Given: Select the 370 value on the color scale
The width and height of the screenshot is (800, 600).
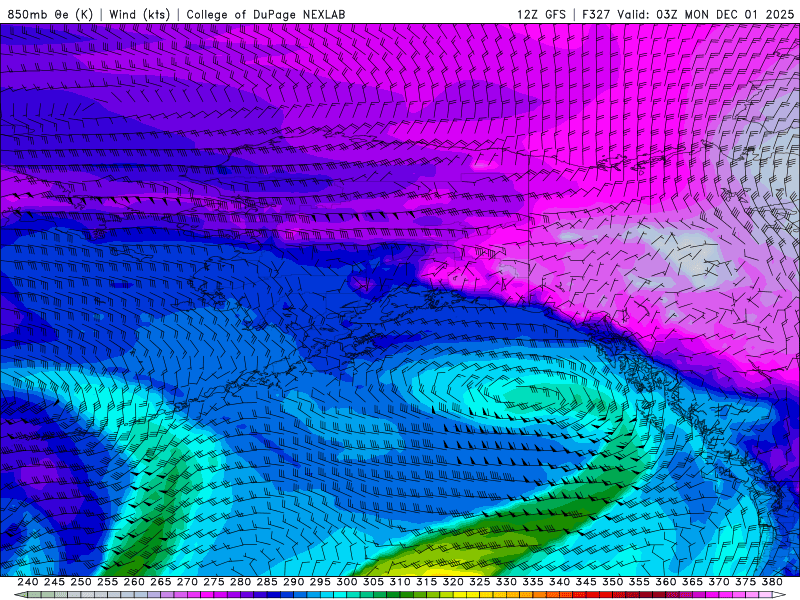Looking at the screenshot, I should [x=719, y=582].
